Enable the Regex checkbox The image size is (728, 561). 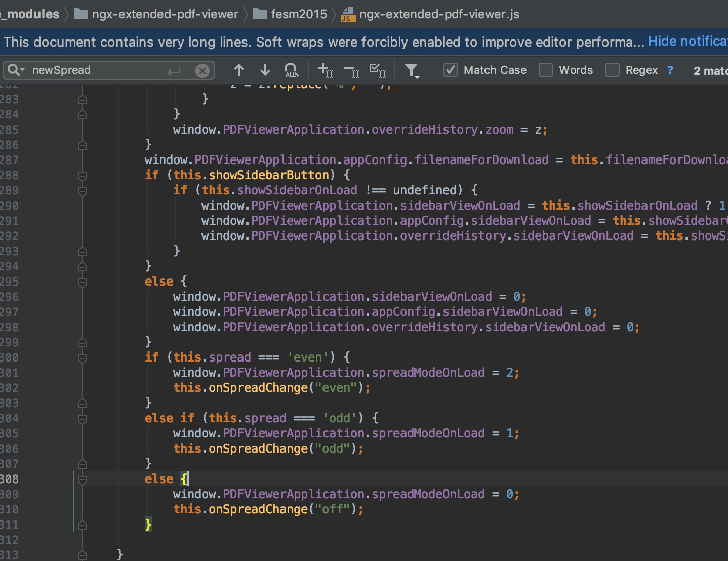tap(612, 70)
